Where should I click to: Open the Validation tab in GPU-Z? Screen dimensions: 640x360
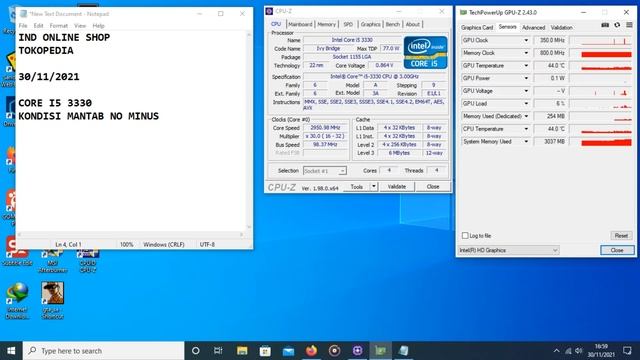[561, 27]
